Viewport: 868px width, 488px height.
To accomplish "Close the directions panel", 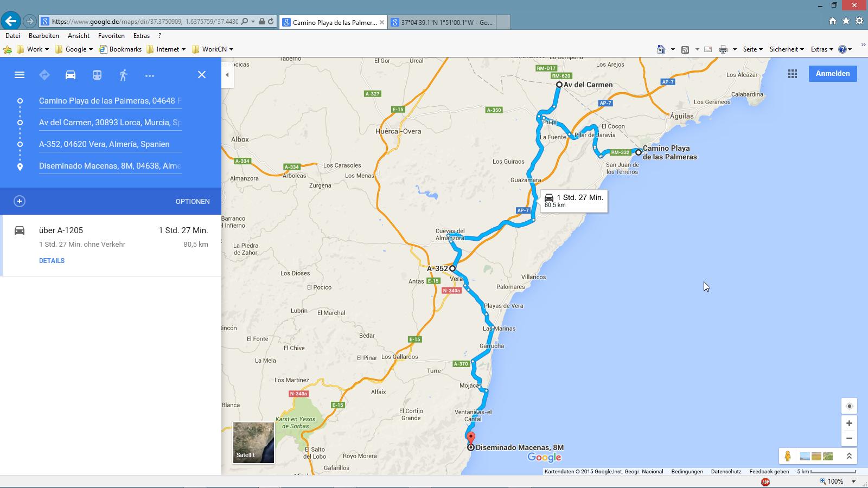I will (202, 75).
